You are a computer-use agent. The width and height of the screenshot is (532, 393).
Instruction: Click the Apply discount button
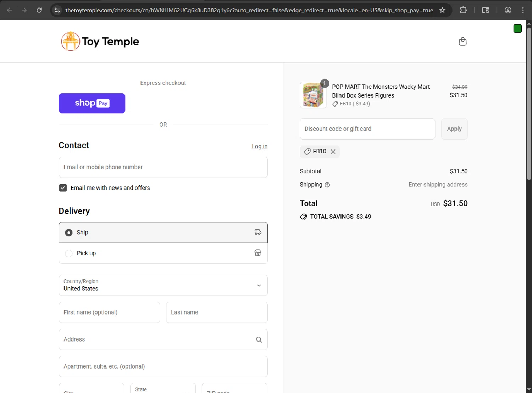click(454, 129)
